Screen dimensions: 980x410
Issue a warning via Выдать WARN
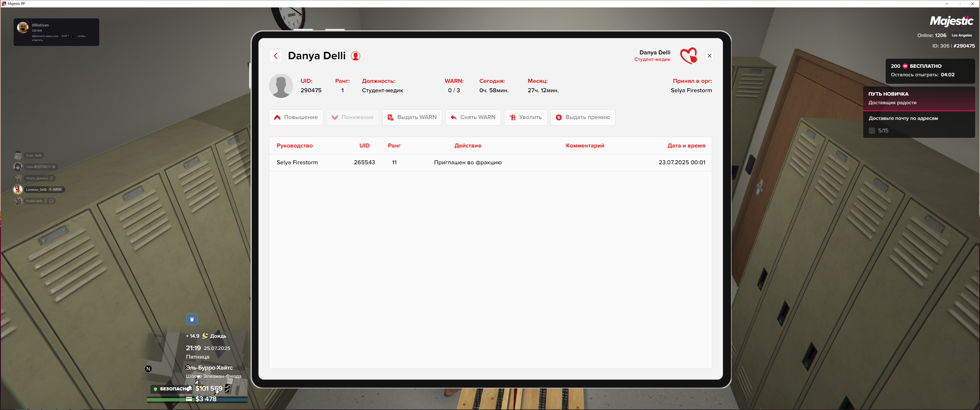[412, 118]
